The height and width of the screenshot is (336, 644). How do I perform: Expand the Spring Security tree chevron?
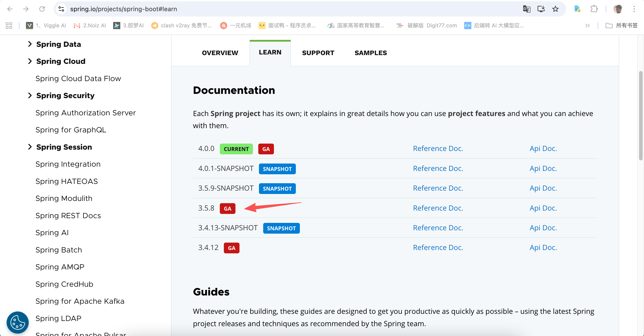[30, 95]
